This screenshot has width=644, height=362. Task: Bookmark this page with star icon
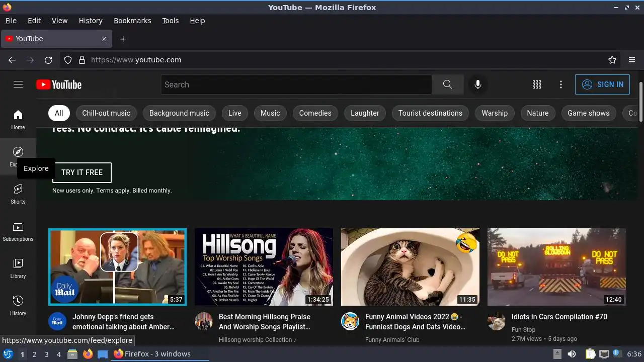pos(612,60)
